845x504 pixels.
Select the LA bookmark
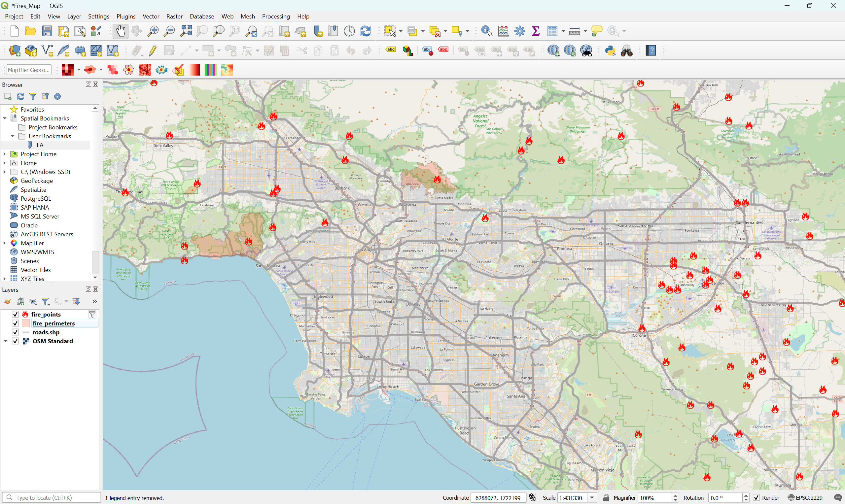[x=40, y=145]
